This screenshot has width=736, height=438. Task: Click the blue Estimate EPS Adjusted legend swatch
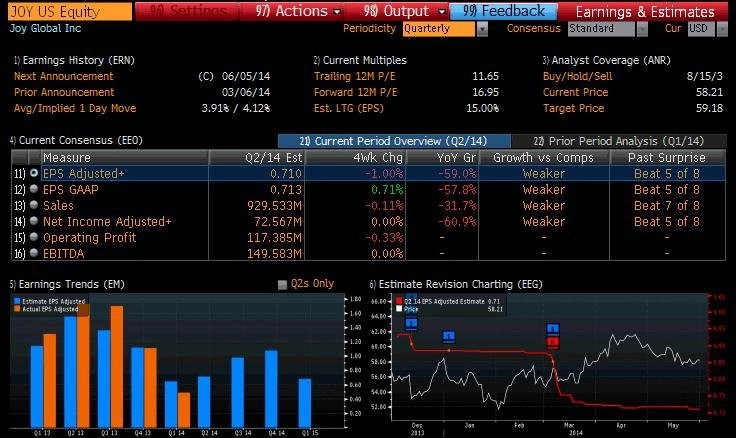click(17, 301)
